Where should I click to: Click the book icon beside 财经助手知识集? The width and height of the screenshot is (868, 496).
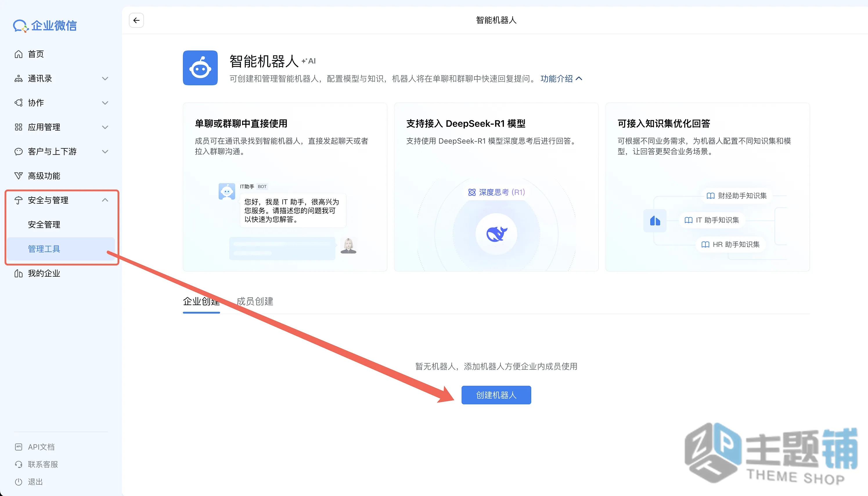pos(710,196)
